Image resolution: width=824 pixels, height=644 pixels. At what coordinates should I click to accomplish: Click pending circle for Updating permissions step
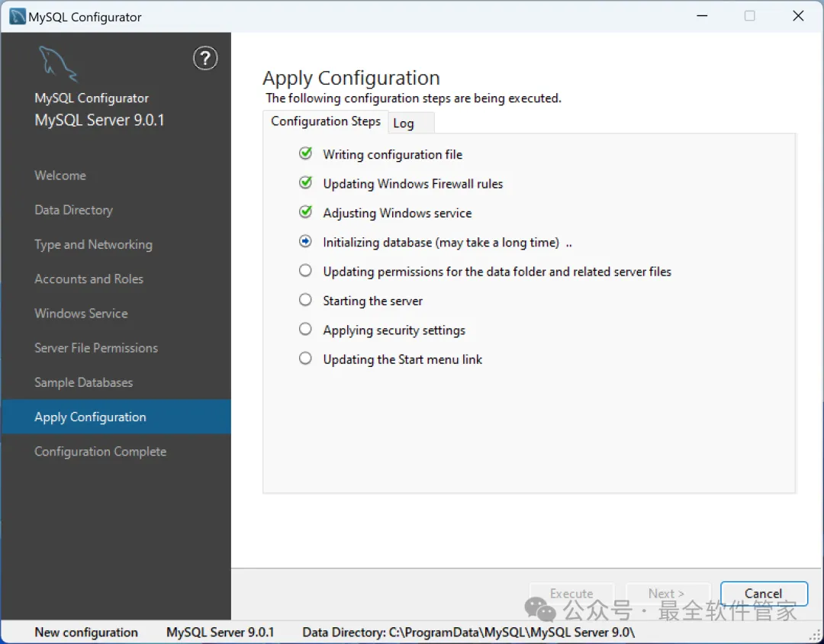(305, 271)
